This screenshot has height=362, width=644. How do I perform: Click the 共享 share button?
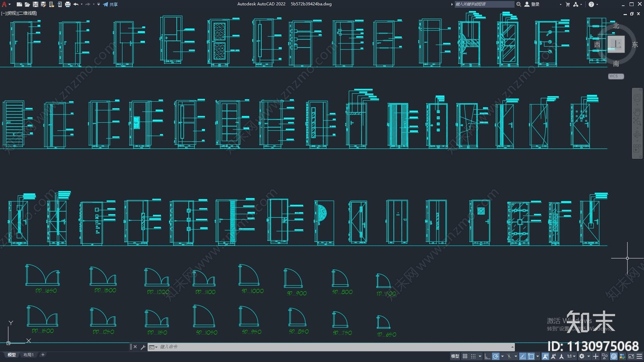pyautogui.click(x=111, y=4)
